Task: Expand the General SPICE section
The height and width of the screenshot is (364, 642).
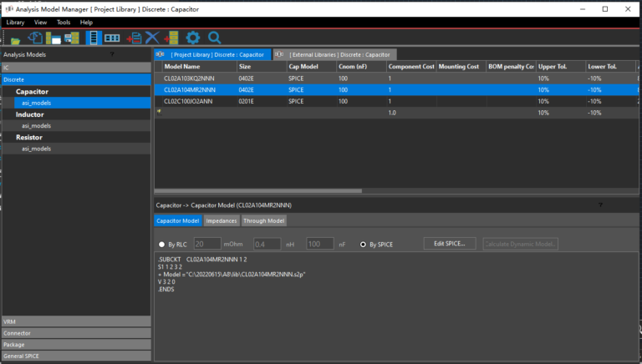Action: [75, 356]
